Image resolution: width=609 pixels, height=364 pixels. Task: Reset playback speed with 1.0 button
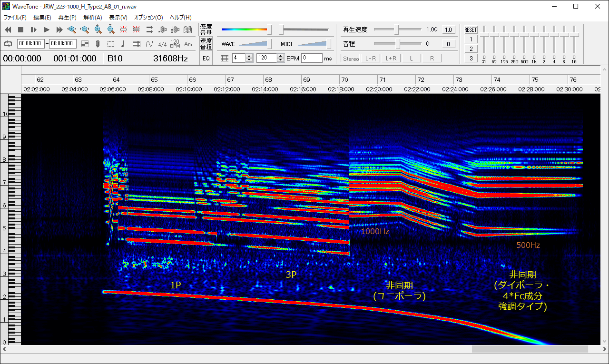[448, 30]
